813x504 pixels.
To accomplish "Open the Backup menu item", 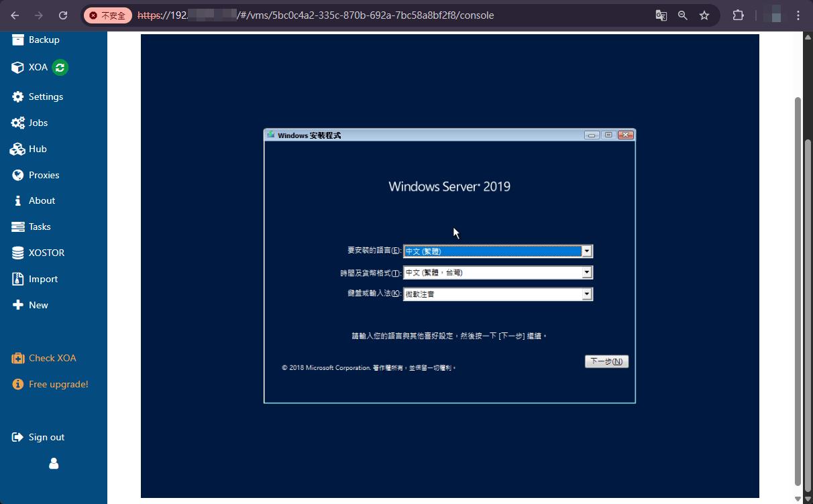I will (x=44, y=40).
